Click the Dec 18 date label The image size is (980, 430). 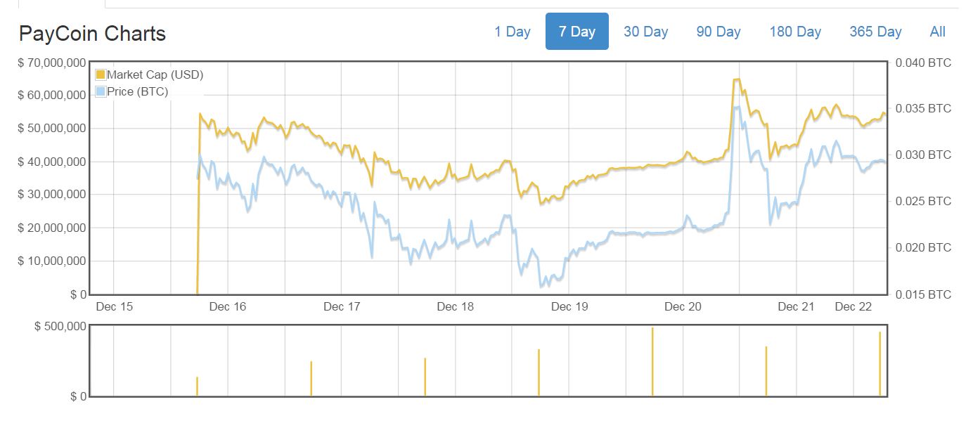pyautogui.click(x=456, y=306)
